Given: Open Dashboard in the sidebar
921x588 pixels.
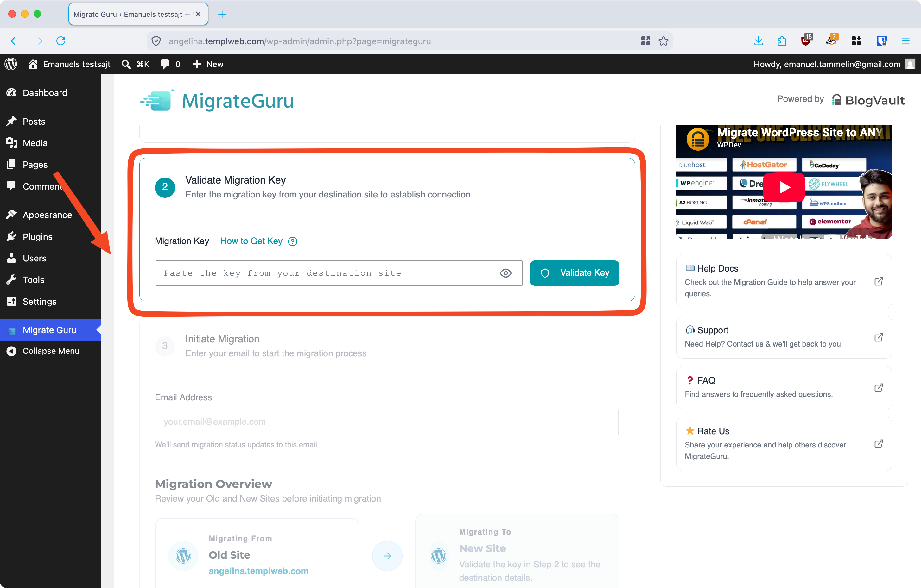Looking at the screenshot, I should [x=50, y=93].
